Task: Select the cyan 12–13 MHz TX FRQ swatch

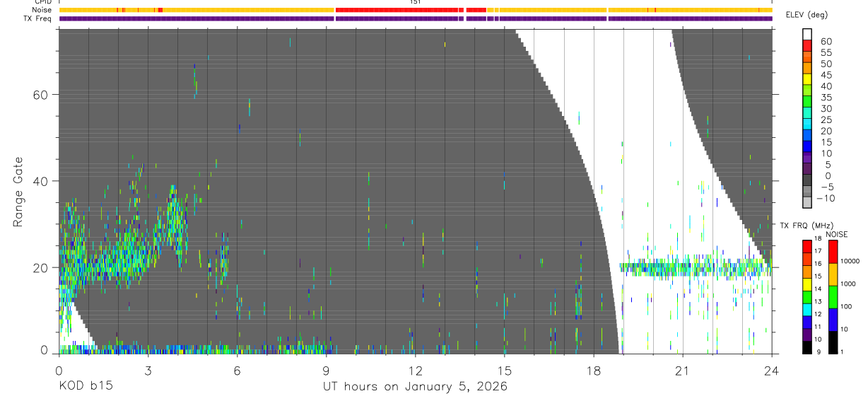Action: coord(807,310)
